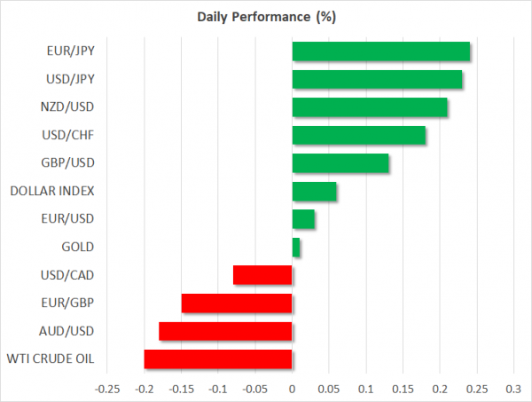Click the EUR/JPY category label
The image size is (532, 402).
(x=68, y=51)
